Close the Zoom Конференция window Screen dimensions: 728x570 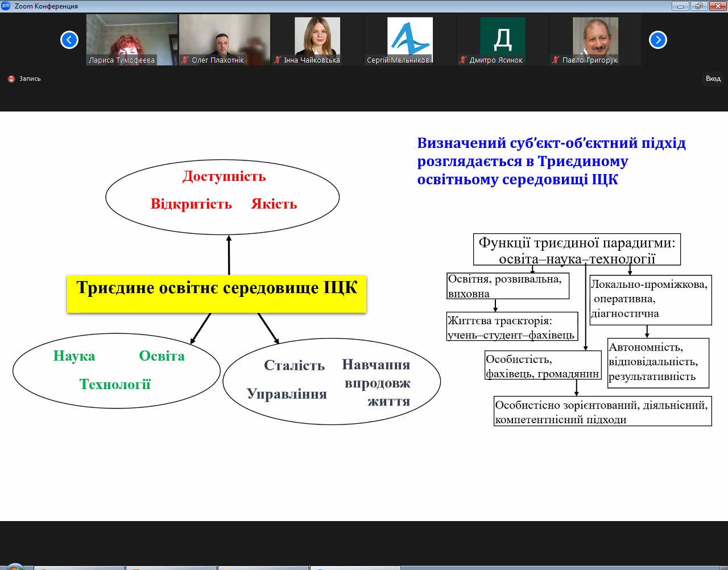[717, 6]
